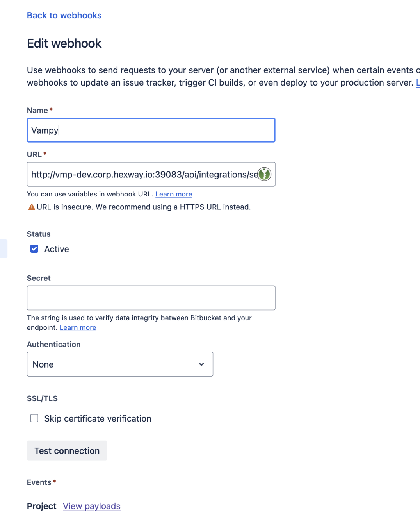Screen dimensions: 420x518
Task: Click the Test connection button
Action: tap(67, 450)
